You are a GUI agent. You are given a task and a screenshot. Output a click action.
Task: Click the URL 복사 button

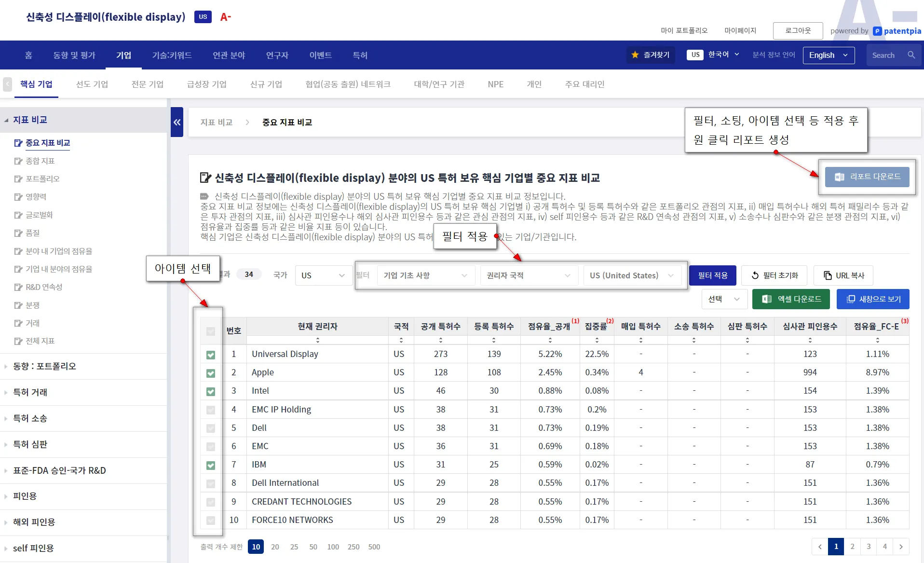point(843,275)
